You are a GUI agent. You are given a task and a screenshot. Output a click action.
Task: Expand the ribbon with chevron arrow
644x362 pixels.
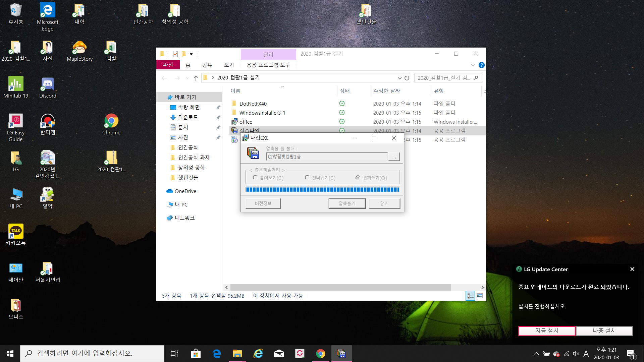473,65
